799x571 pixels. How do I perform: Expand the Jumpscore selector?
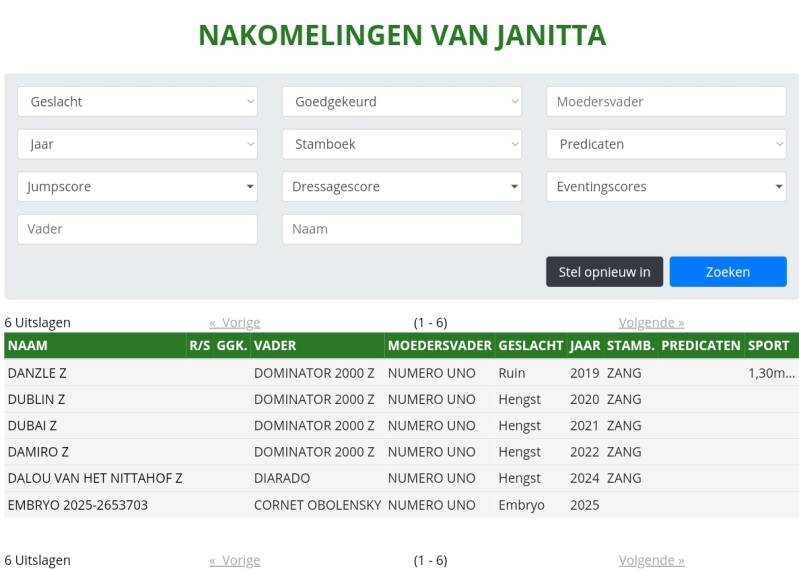tap(137, 186)
